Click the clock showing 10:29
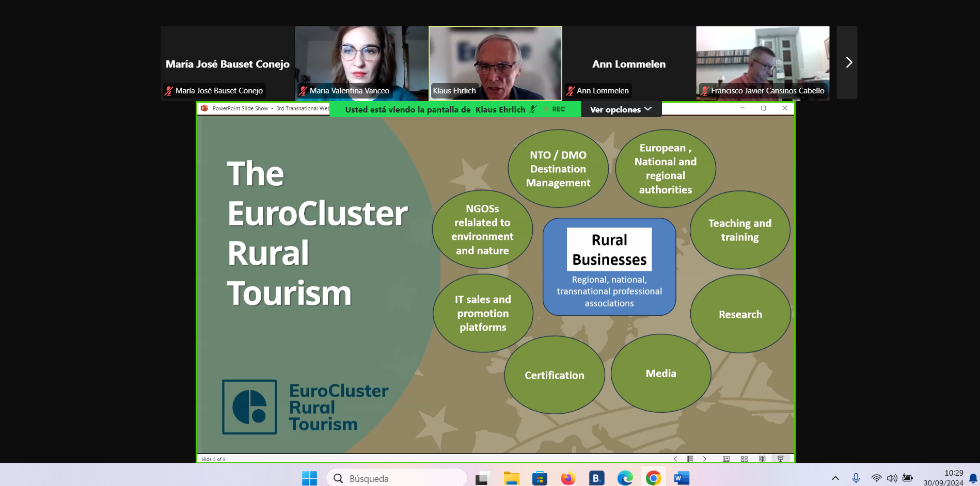The image size is (980, 486). [x=943, y=478]
